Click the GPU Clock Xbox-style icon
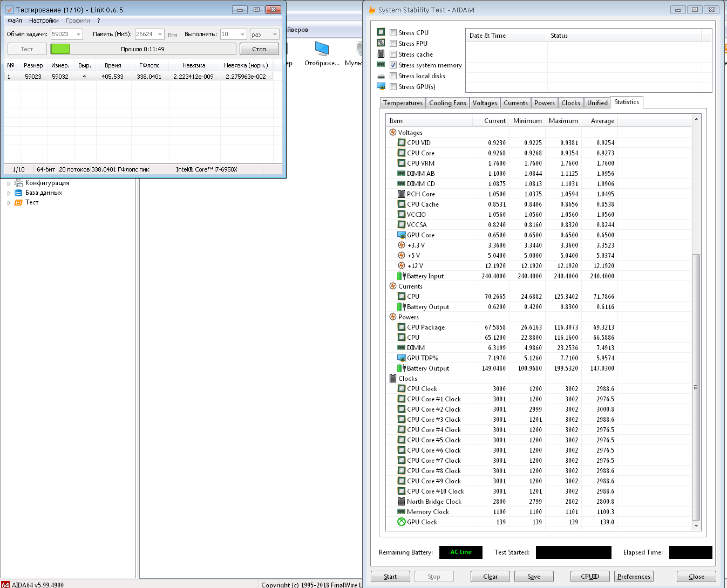 click(x=402, y=522)
